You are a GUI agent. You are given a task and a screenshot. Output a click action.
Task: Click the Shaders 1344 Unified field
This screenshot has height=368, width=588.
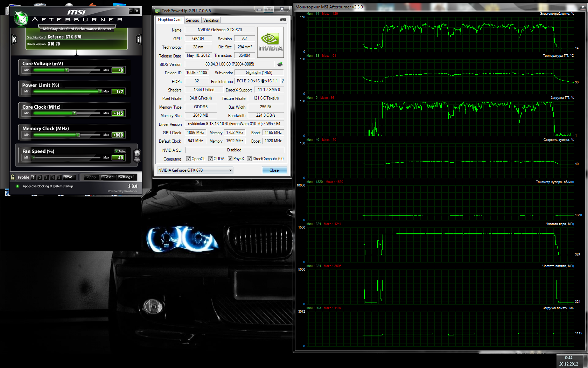click(204, 90)
